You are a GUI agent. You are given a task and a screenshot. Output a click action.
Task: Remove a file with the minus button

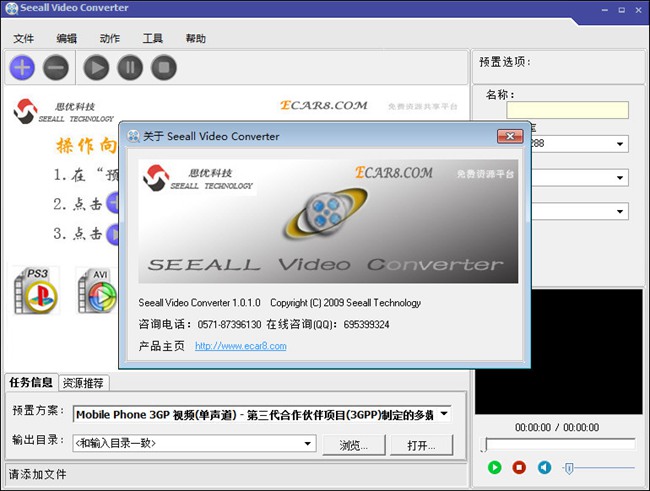(56, 68)
